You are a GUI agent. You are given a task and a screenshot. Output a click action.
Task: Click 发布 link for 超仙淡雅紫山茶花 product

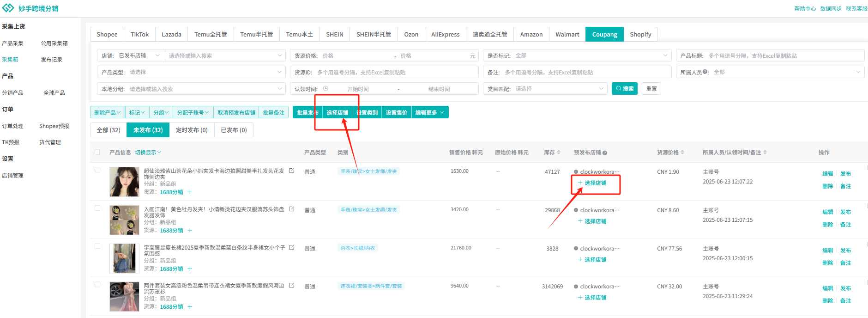[846, 174]
